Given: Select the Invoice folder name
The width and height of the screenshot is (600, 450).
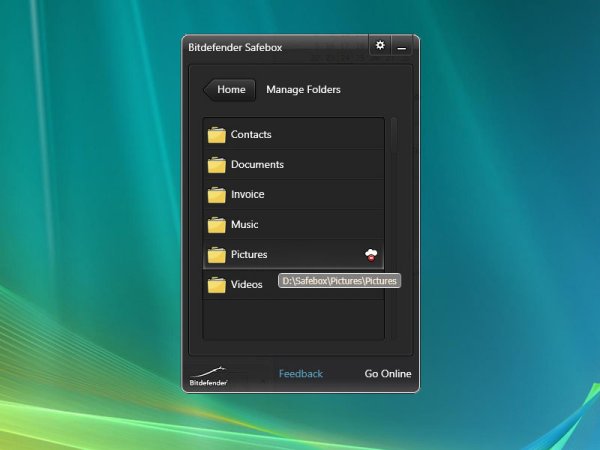Looking at the screenshot, I should pos(248,194).
